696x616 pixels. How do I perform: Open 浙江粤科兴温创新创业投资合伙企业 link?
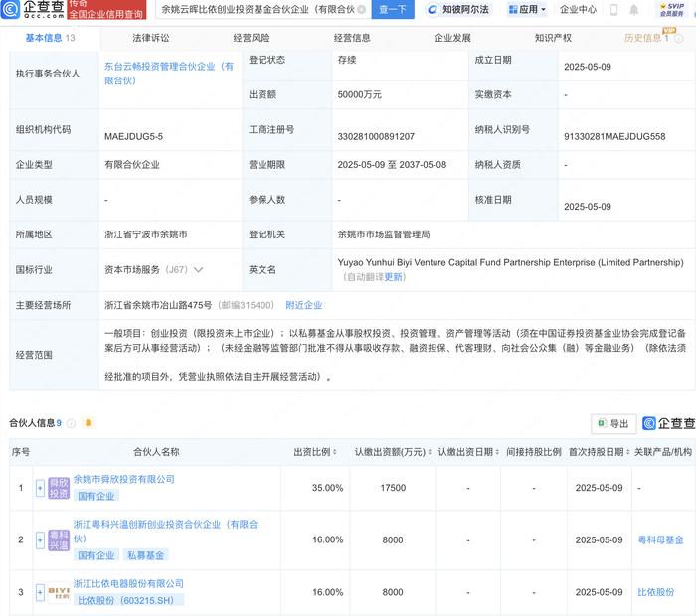(x=165, y=532)
